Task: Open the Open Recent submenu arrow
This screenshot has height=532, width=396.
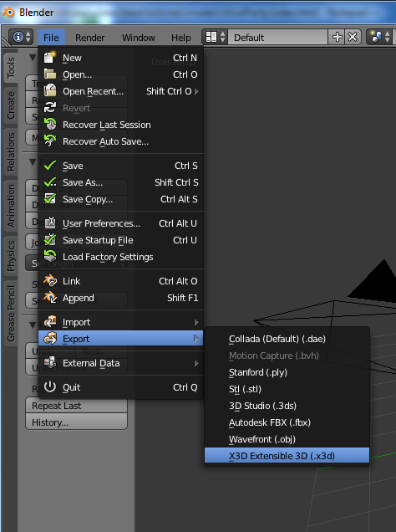Action: 196,91
